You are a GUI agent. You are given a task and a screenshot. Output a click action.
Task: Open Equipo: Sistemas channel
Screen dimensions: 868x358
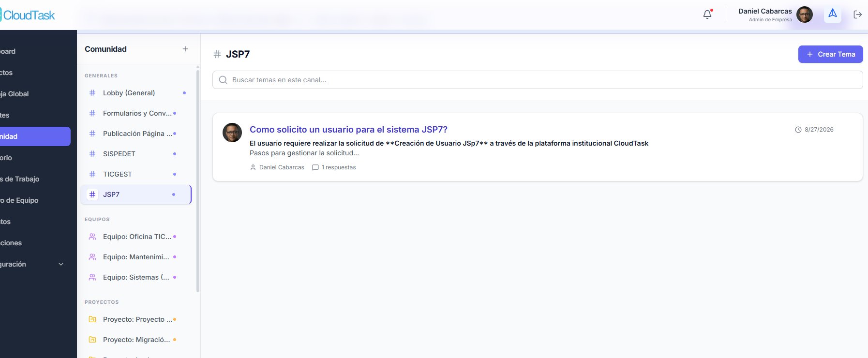click(x=136, y=277)
